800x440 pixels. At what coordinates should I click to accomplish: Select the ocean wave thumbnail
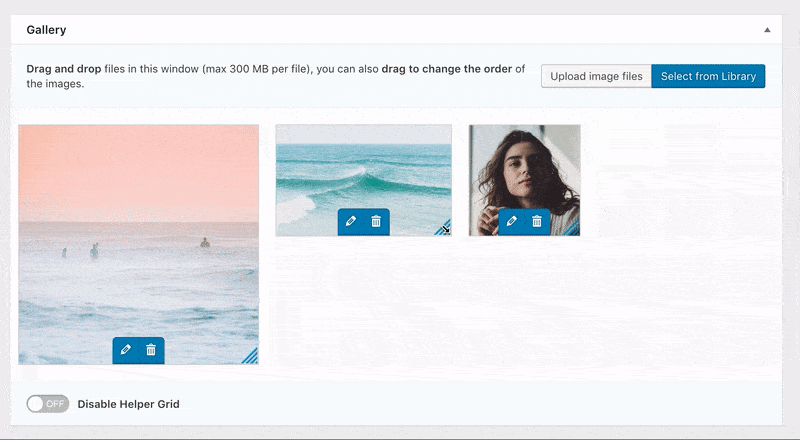363,165
